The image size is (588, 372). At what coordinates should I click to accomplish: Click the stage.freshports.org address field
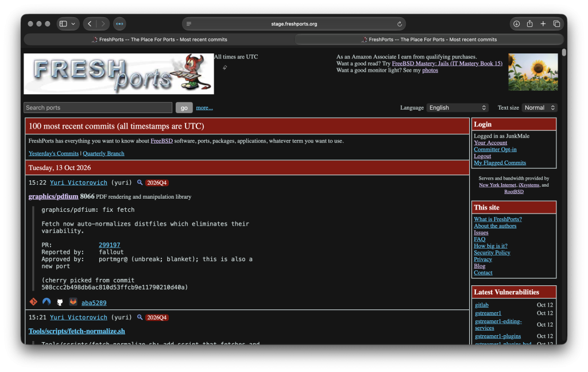294,24
